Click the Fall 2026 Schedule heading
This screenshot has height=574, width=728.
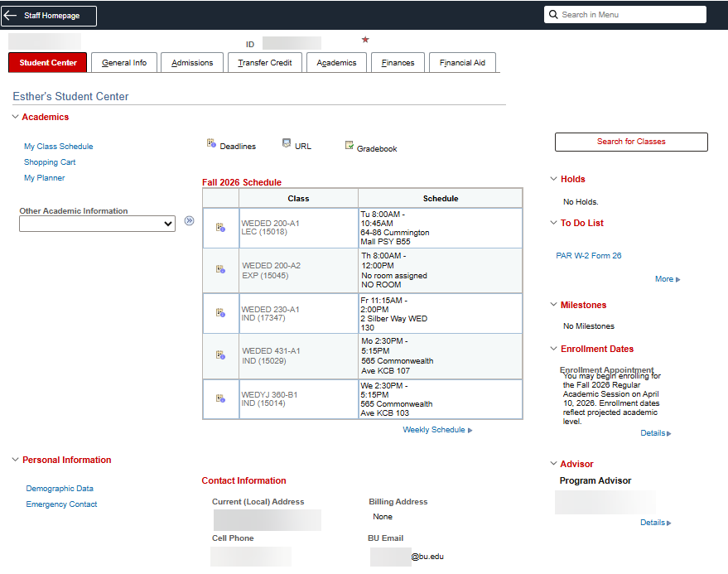pyautogui.click(x=242, y=182)
